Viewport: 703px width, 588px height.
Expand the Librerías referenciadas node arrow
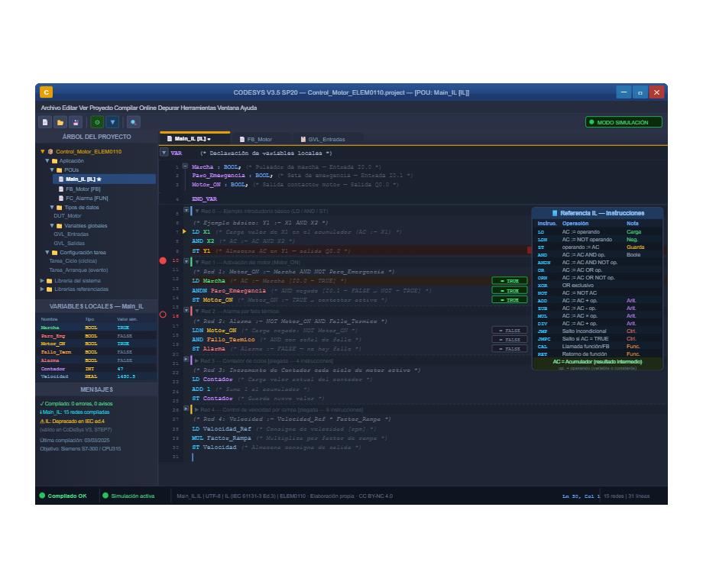pos(42,289)
